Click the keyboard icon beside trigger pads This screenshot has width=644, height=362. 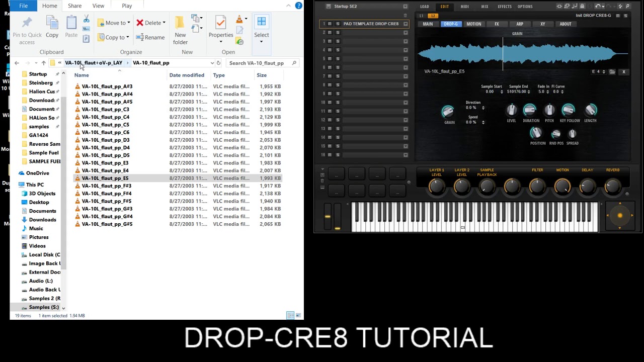tap(323, 187)
